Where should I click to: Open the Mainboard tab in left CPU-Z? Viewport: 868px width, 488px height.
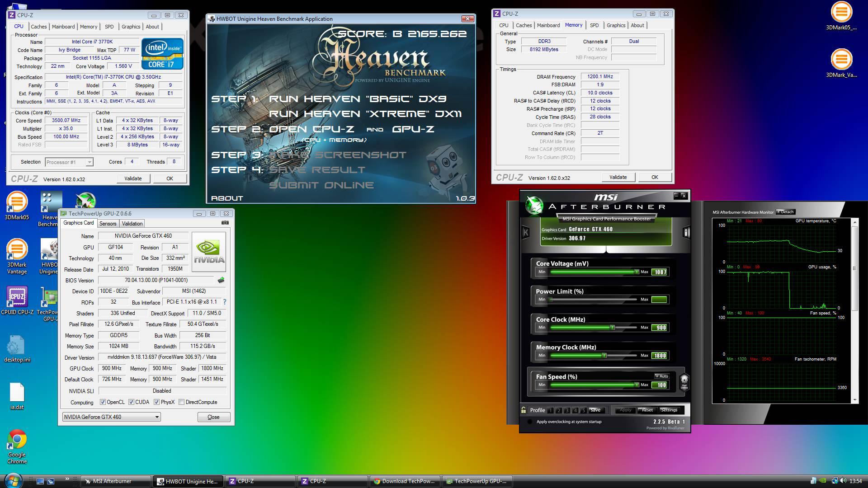point(63,27)
